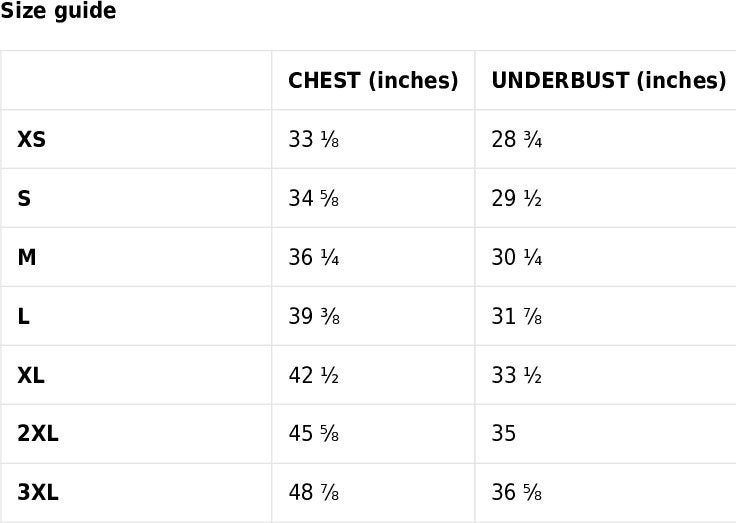Click the S size row label

[24, 198]
